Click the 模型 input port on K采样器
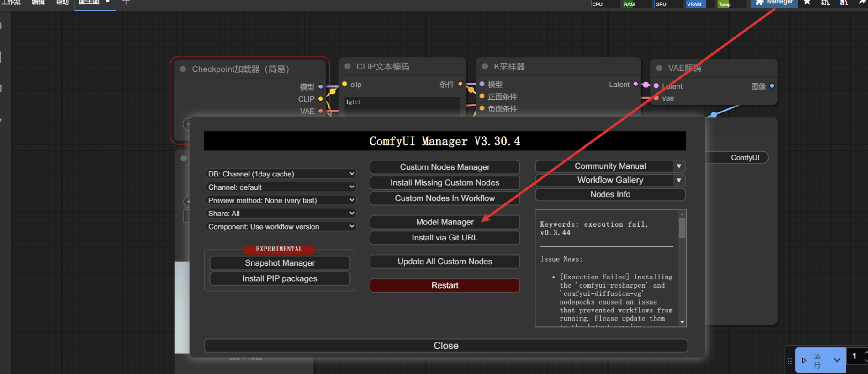This screenshot has width=868, height=374. [x=482, y=84]
